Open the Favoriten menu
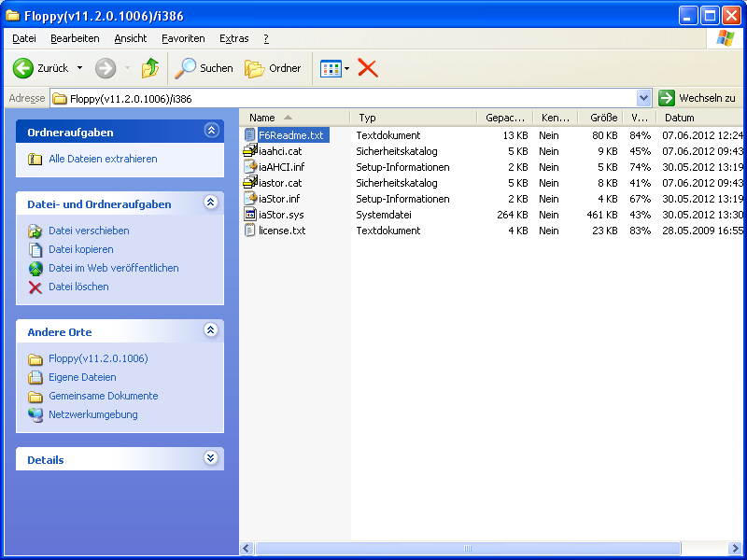The image size is (747, 560). pyautogui.click(x=183, y=38)
